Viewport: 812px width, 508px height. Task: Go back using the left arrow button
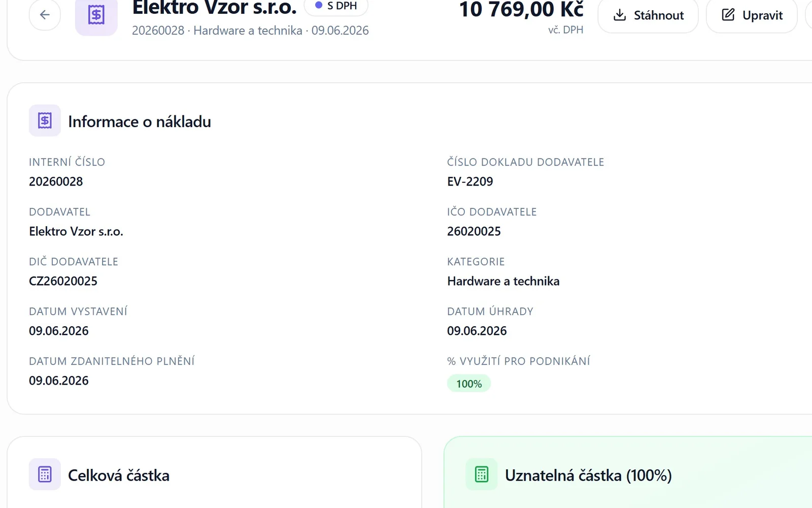click(45, 15)
